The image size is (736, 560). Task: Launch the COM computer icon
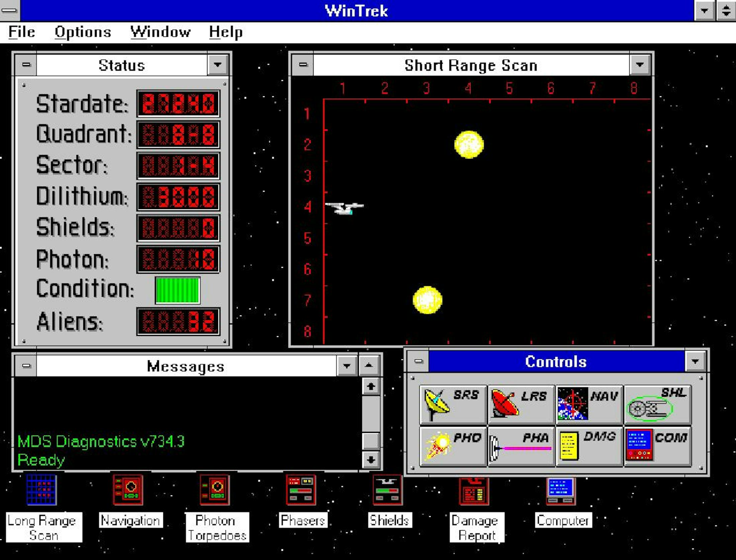click(656, 445)
